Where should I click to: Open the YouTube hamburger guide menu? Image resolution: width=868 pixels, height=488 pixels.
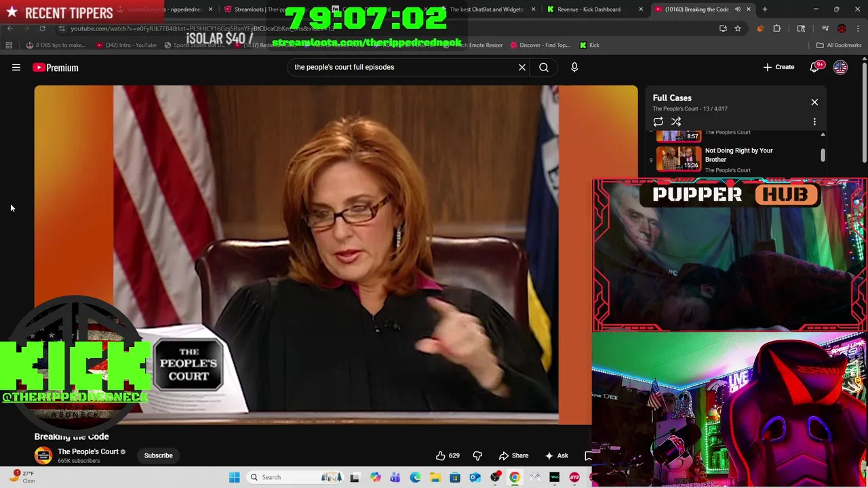[x=16, y=67]
